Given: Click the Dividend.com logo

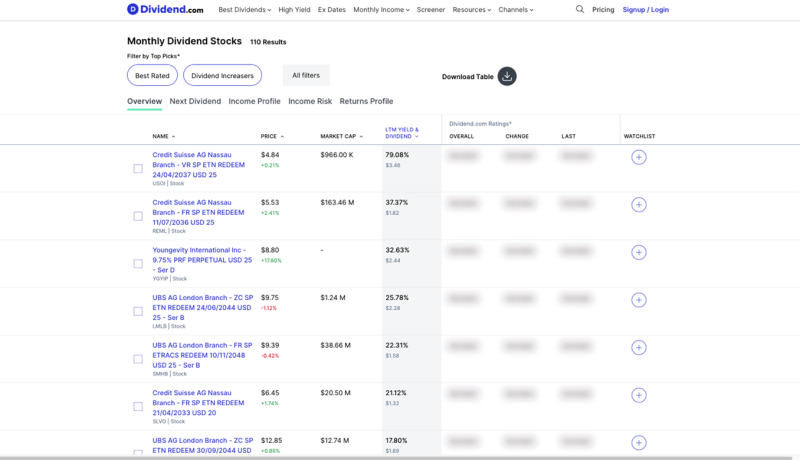Looking at the screenshot, I should click(x=165, y=9).
